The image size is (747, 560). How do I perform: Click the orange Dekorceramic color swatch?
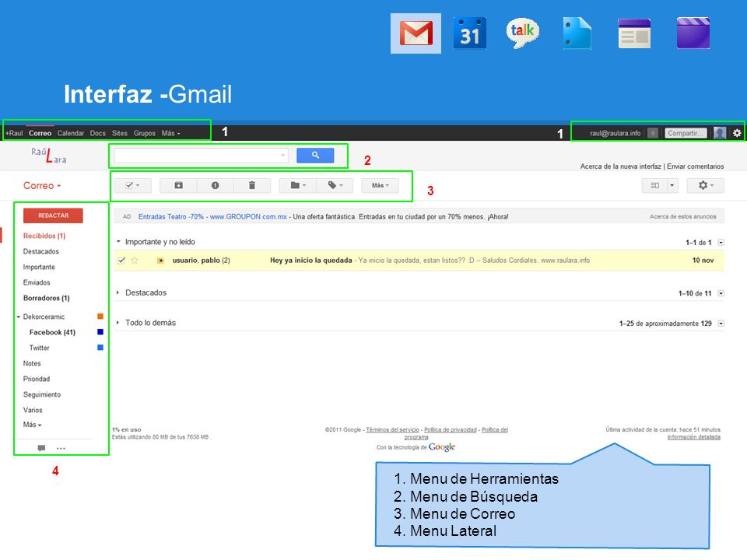click(100, 317)
